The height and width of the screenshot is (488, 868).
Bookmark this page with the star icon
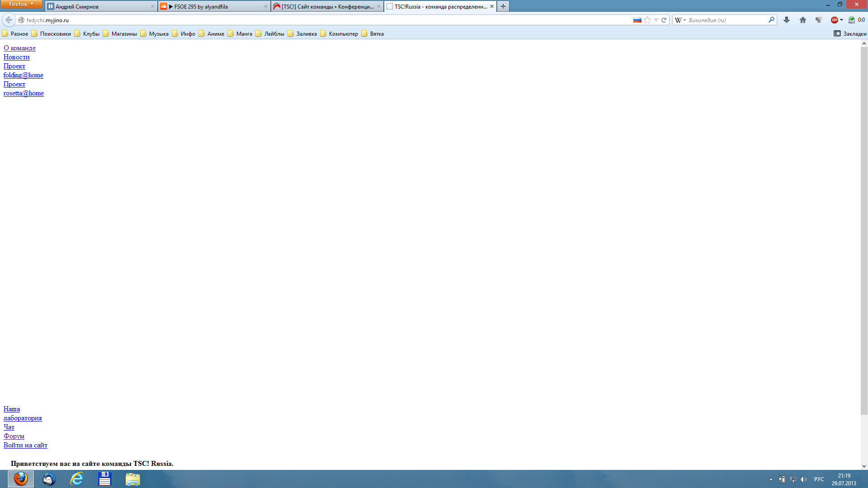pyautogui.click(x=647, y=20)
